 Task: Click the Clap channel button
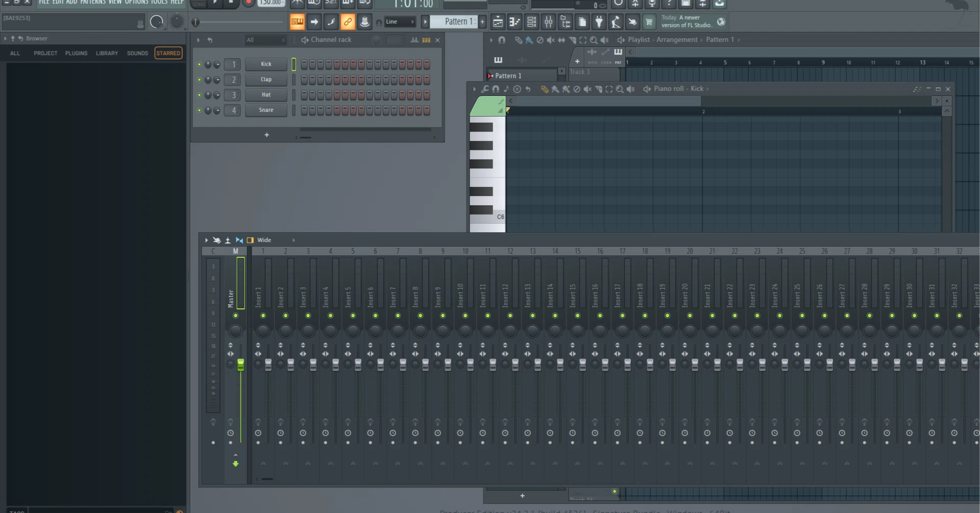(x=266, y=80)
